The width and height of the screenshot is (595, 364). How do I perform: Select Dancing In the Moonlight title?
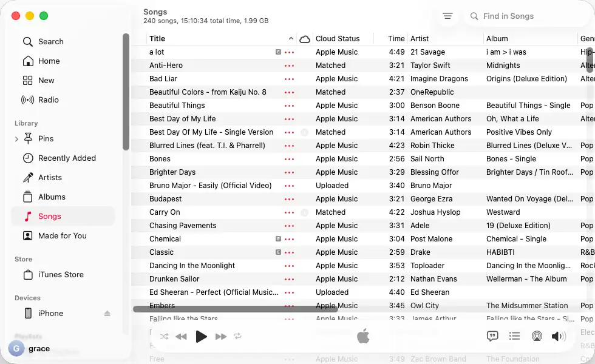coord(192,266)
